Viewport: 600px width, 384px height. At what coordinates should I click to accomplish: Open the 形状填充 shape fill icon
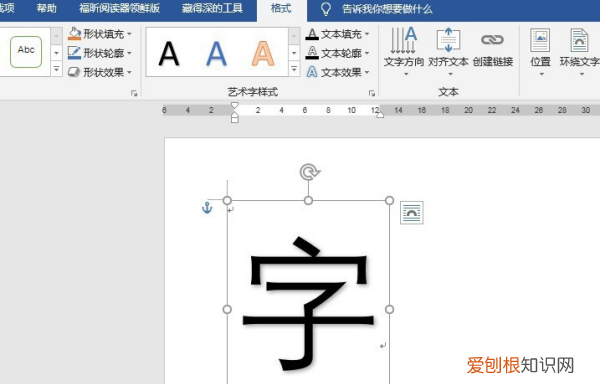(x=74, y=34)
